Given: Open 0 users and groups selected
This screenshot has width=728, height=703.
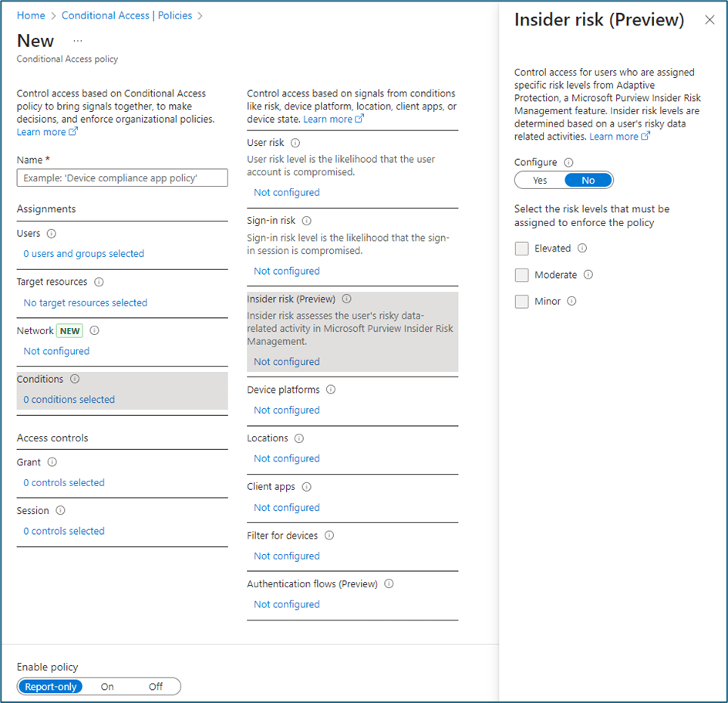Looking at the screenshot, I should point(83,254).
